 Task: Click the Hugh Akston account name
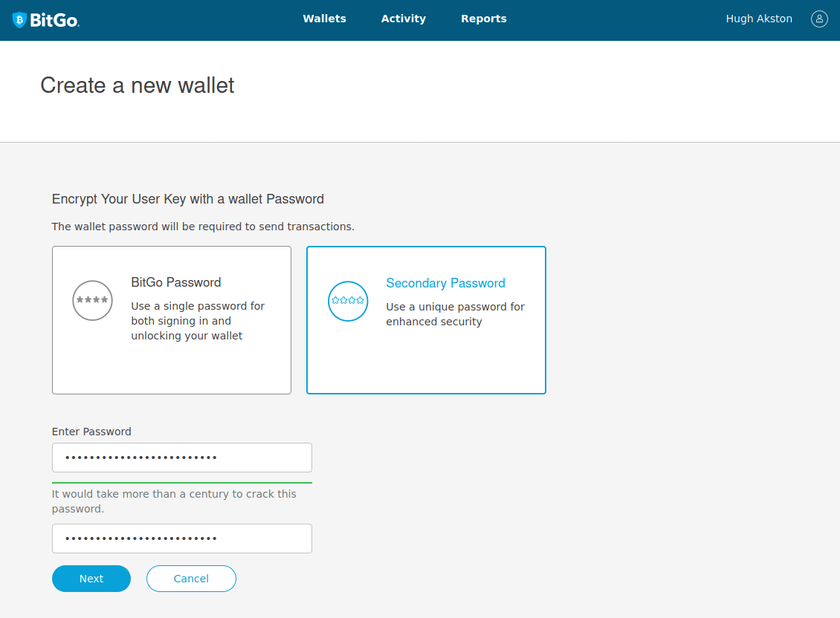(x=758, y=19)
